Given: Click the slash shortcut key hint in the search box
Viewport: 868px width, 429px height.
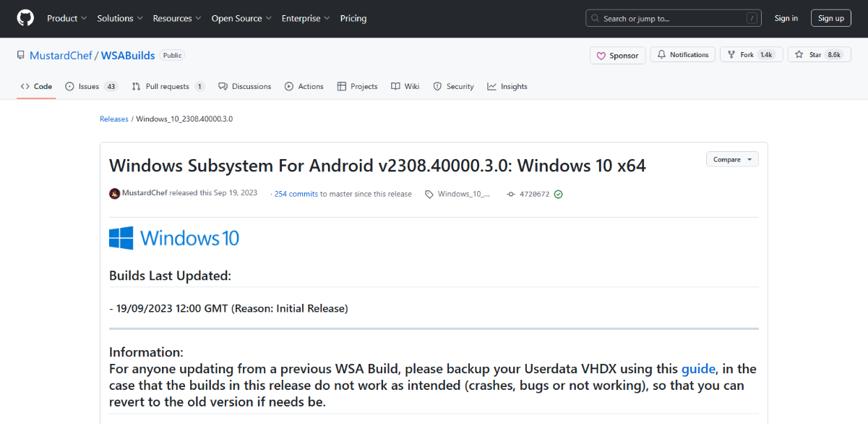Looking at the screenshot, I should point(752,18).
